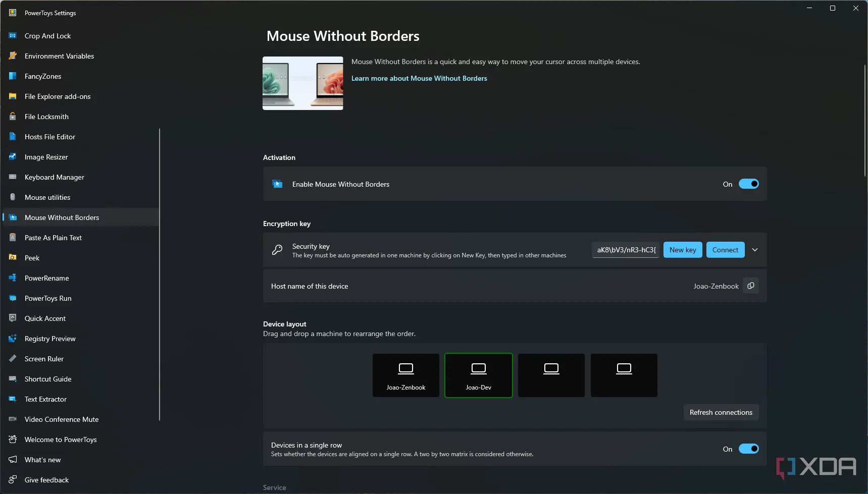The height and width of the screenshot is (494, 868).
Task: Click the File Explorer add-ons folder icon
Action: pyautogui.click(x=13, y=96)
